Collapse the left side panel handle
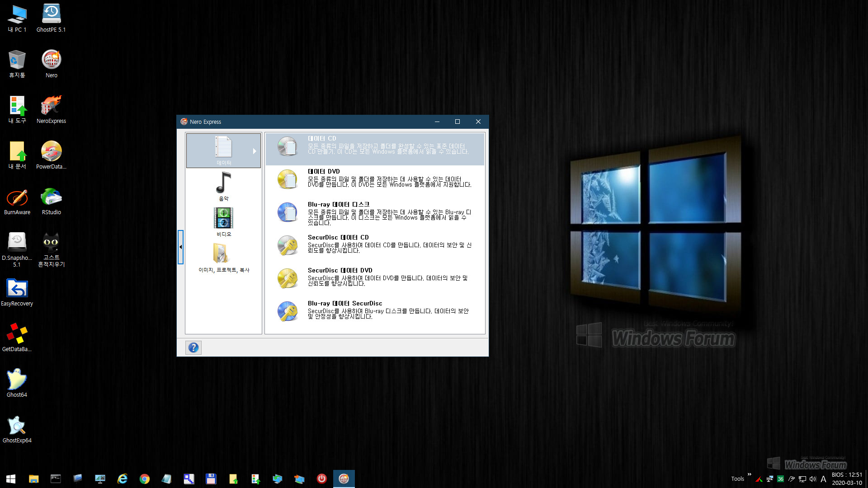This screenshot has width=868, height=488. pos(180,247)
